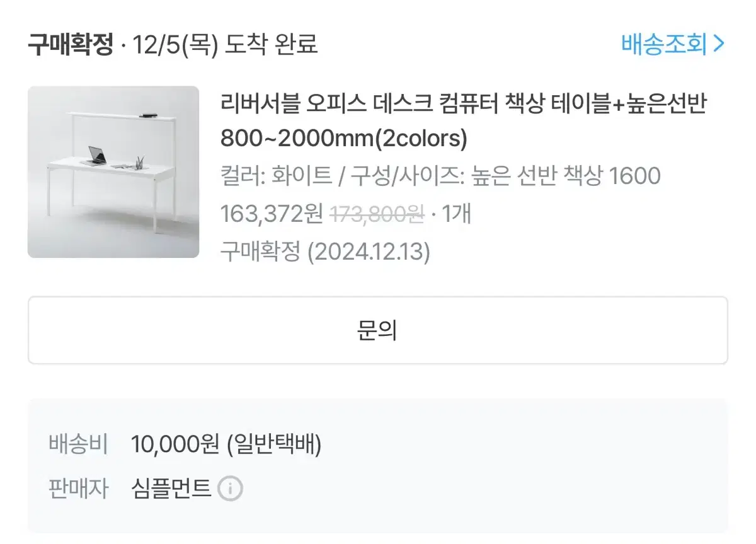Select the discounted price 163,372원

coord(272,214)
